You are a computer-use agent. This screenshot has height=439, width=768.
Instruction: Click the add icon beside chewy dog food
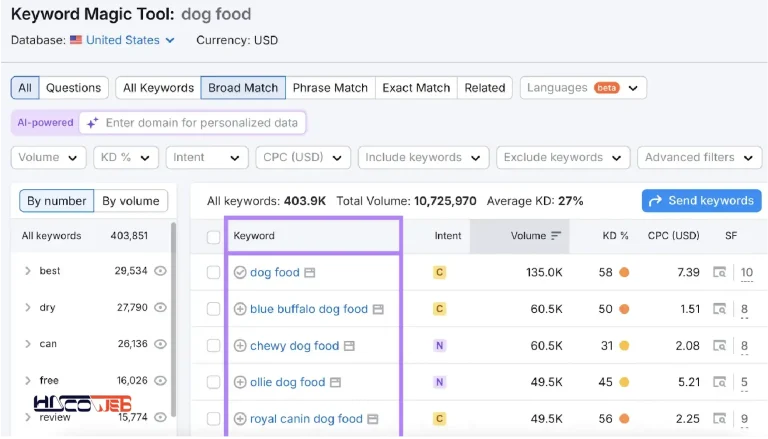240,346
